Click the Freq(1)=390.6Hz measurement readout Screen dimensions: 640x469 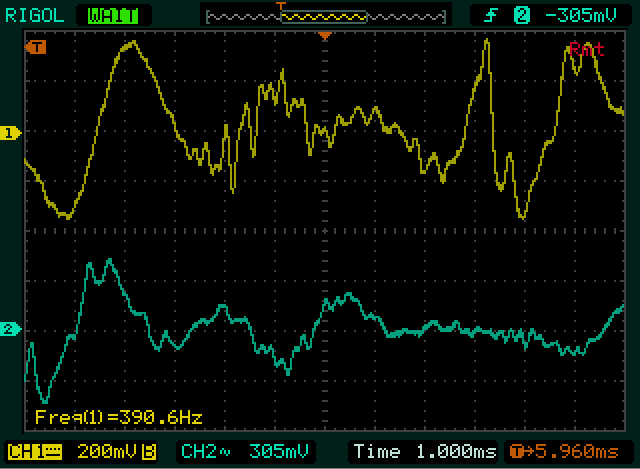click(111, 417)
